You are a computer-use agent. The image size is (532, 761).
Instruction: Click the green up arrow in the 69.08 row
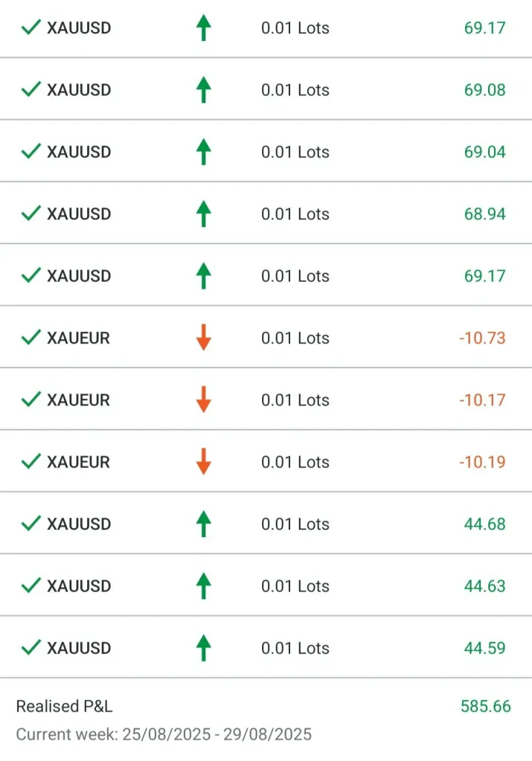(x=203, y=90)
